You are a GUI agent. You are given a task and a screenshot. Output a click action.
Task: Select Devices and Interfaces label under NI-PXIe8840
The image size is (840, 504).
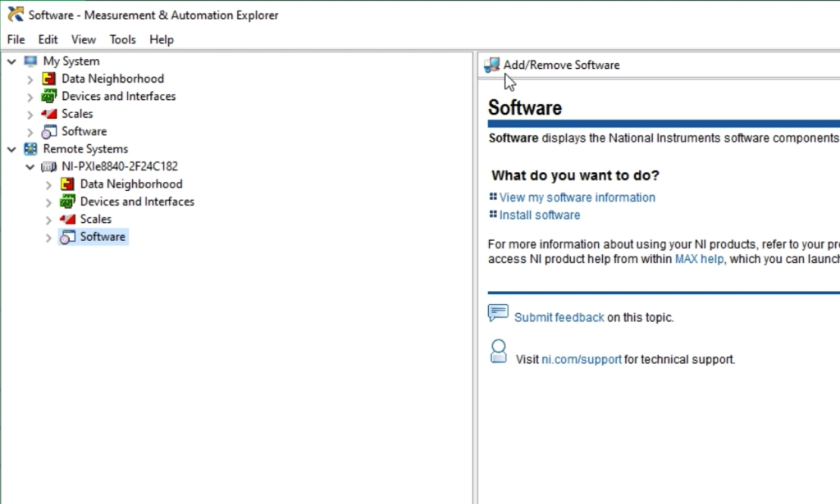coord(137,202)
